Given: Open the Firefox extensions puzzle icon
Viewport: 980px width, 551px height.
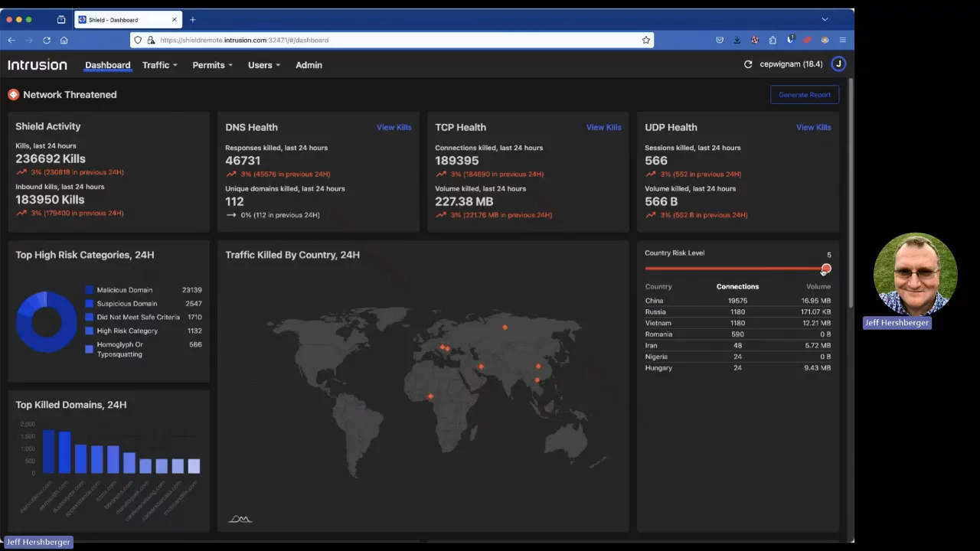Looking at the screenshot, I should 772,40.
